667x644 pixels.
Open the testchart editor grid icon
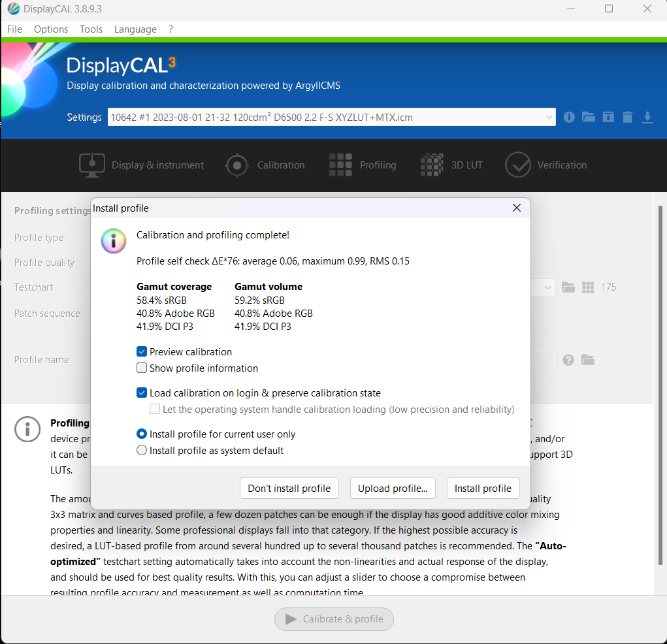point(588,287)
